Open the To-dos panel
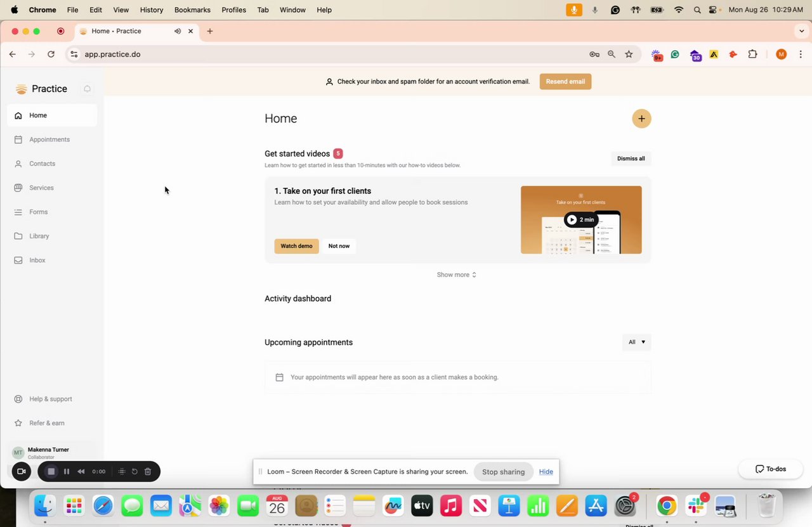 point(771,469)
